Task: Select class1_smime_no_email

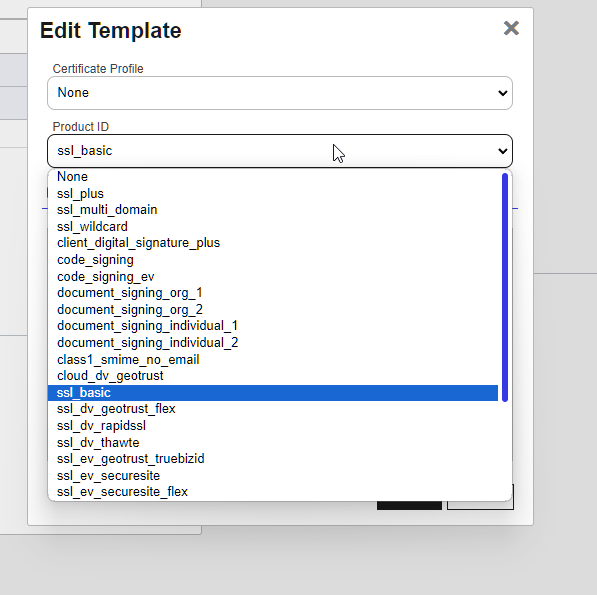Action: coord(273,359)
